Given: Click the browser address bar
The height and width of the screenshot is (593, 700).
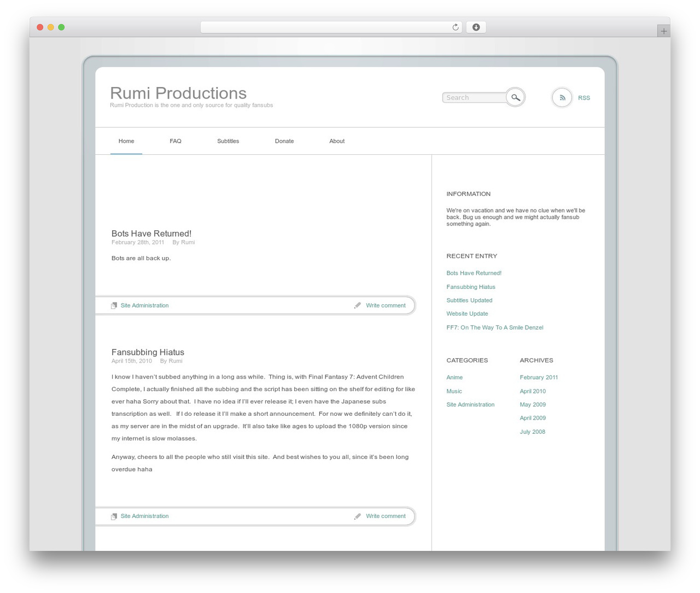Looking at the screenshot, I should click(x=331, y=27).
